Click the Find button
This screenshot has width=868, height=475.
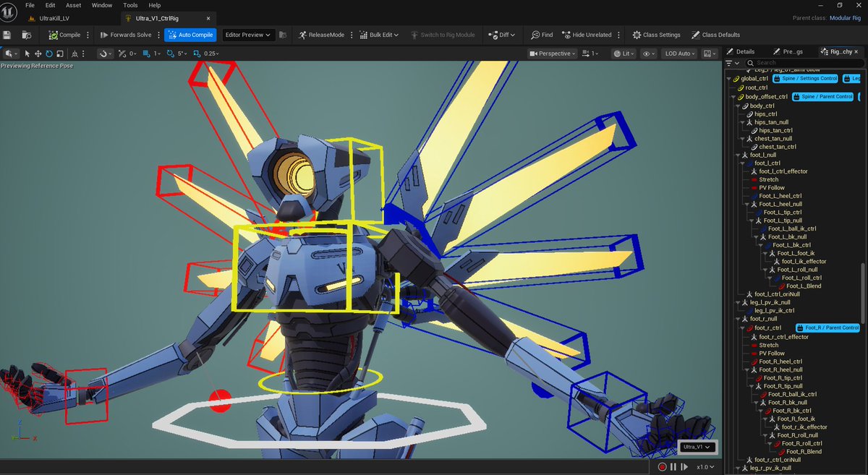(x=542, y=35)
